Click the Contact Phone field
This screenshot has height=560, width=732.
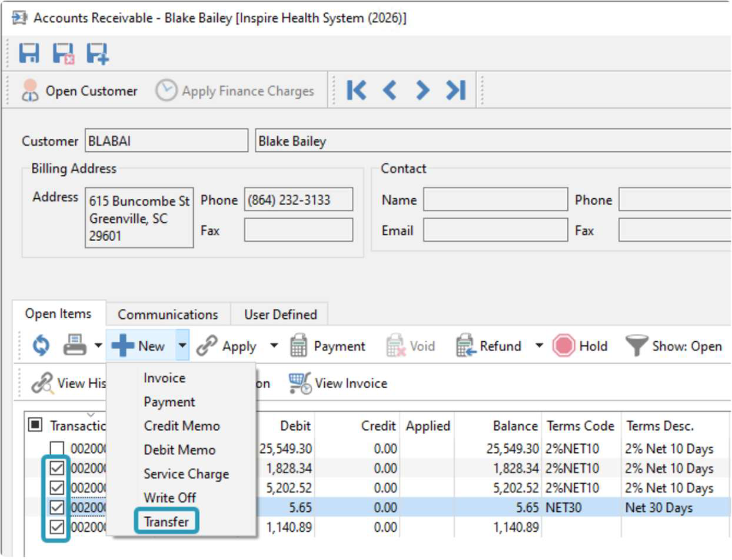[x=674, y=199]
